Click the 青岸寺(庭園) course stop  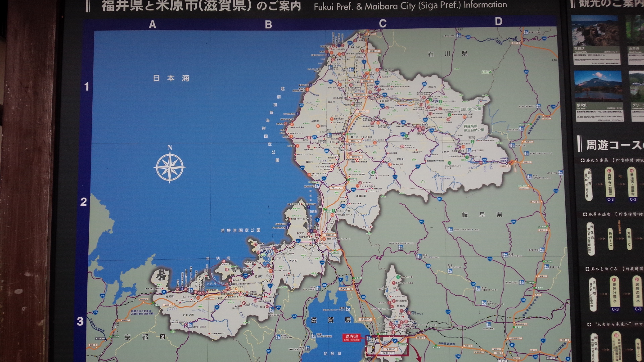click(610, 185)
